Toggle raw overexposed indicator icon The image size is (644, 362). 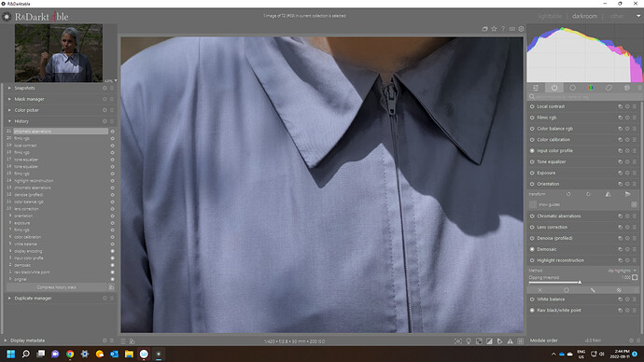click(479, 341)
